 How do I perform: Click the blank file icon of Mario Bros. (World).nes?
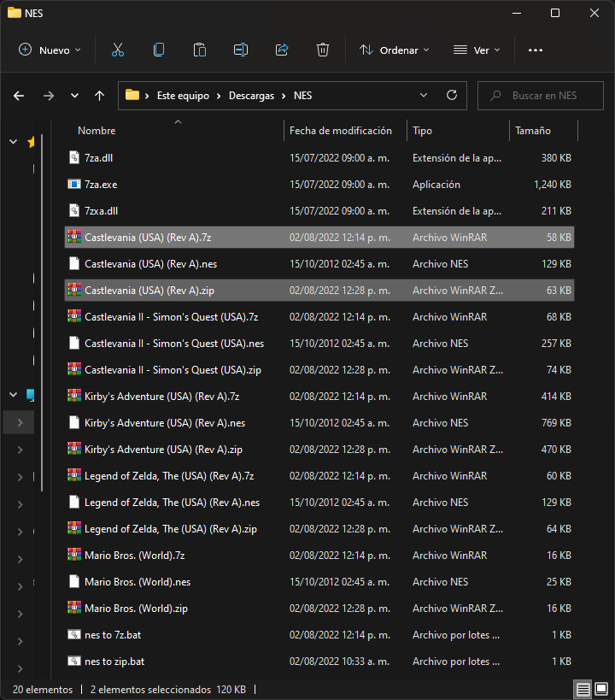point(74,581)
